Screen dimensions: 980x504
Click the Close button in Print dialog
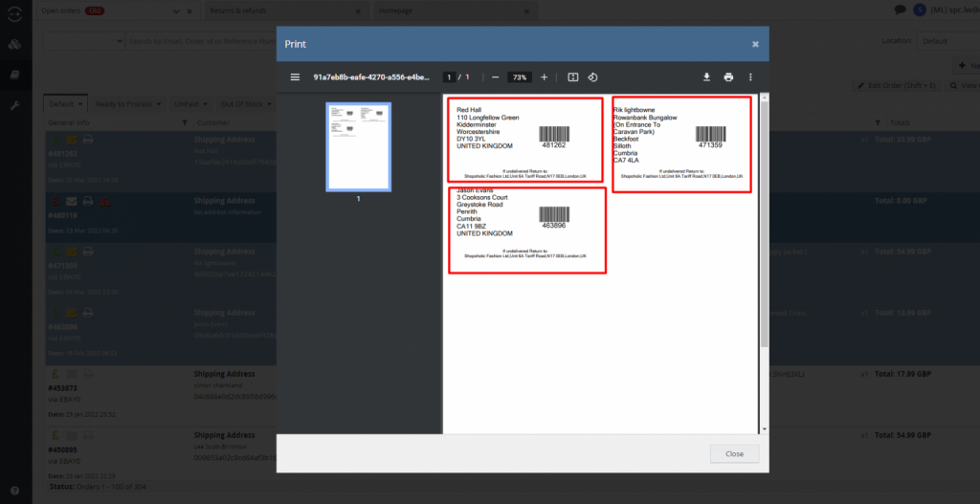pyautogui.click(x=734, y=454)
